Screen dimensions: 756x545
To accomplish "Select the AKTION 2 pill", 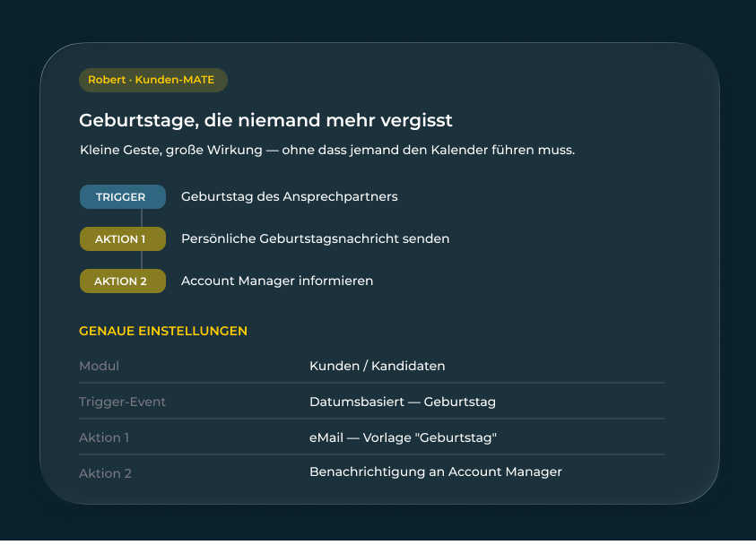I will (x=123, y=281).
